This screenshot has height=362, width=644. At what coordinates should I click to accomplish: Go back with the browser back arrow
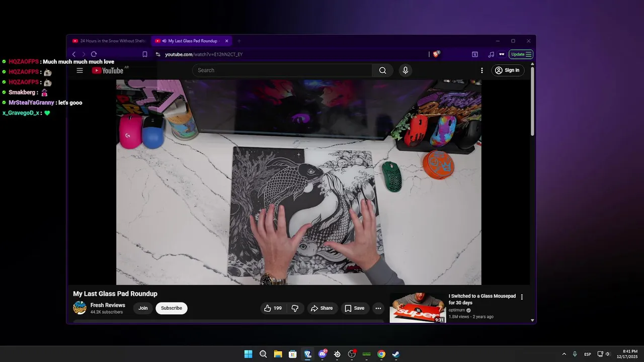coord(74,54)
